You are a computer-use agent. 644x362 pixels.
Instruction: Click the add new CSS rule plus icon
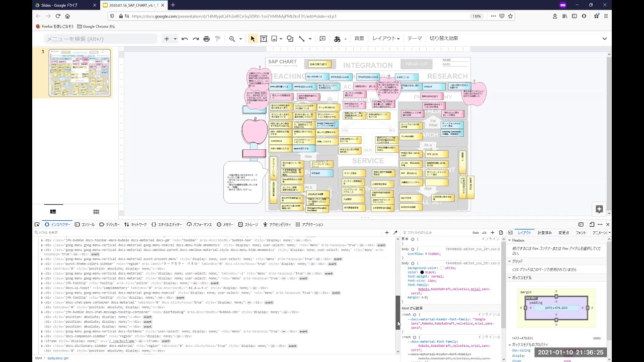coord(493,233)
